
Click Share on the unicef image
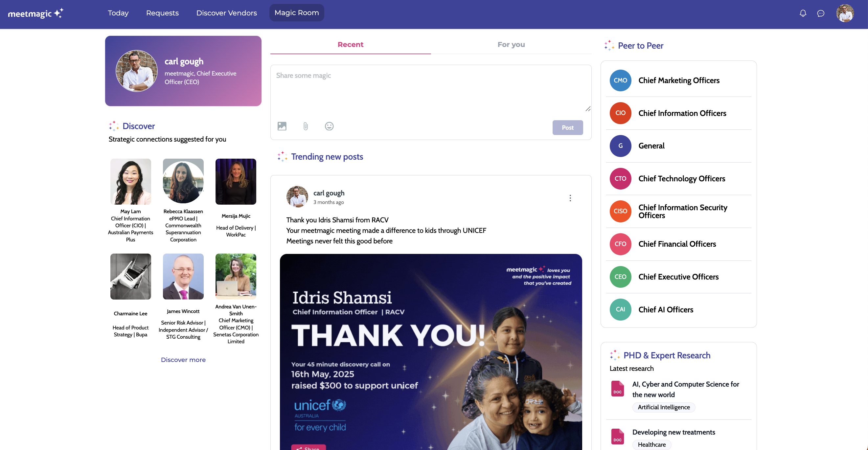point(308,448)
